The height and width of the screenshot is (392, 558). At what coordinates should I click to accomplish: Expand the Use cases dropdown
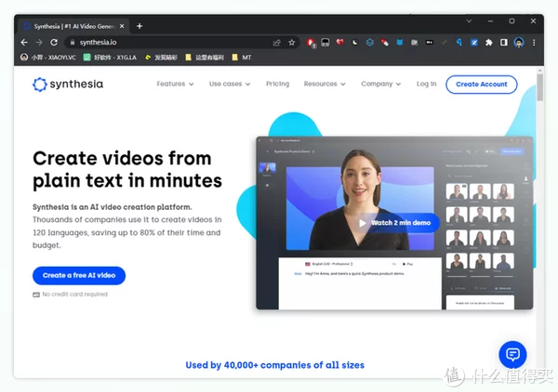click(x=230, y=84)
